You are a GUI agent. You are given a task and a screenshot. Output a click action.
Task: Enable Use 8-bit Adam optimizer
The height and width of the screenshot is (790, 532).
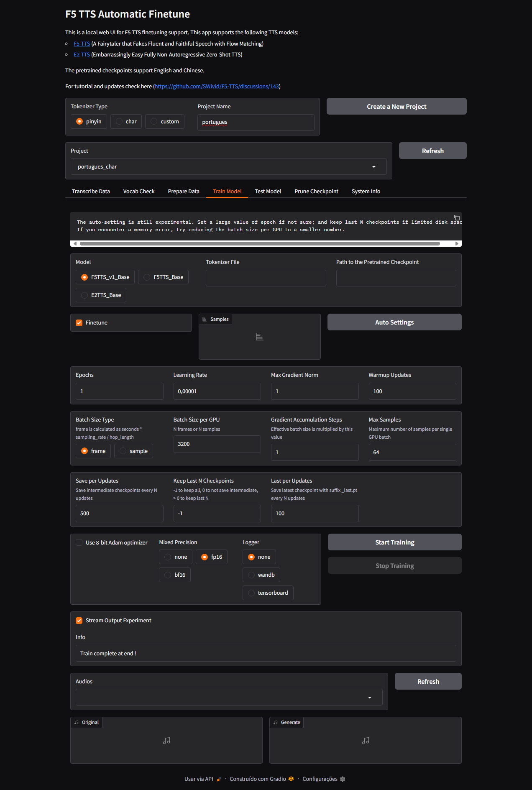point(79,542)
